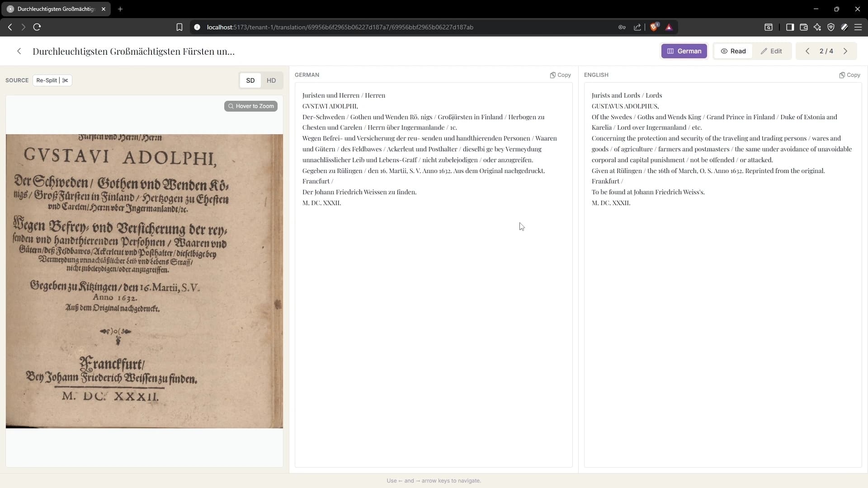Advance to page 3 using right arrow
The width and height of the screenshot is (868, 488).
coord(846,51)
